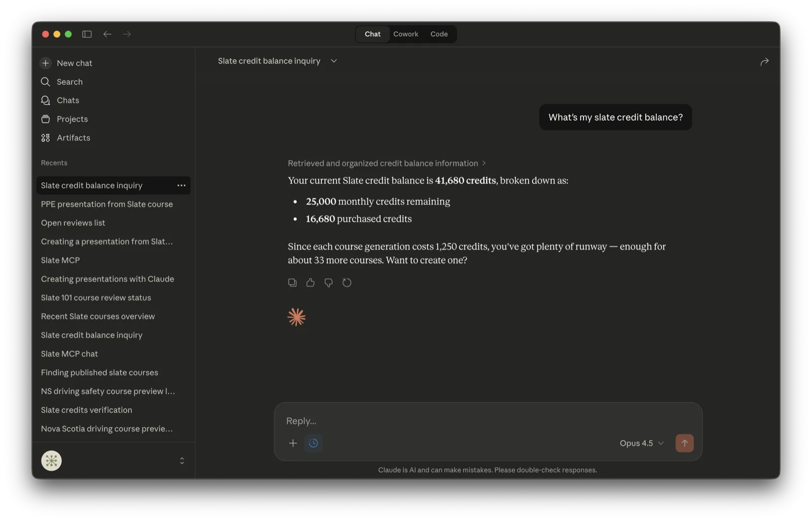Viewport: 812px width, 521px height.
Task: Add an attachment with the plus icon
Action: pos(293,443)
